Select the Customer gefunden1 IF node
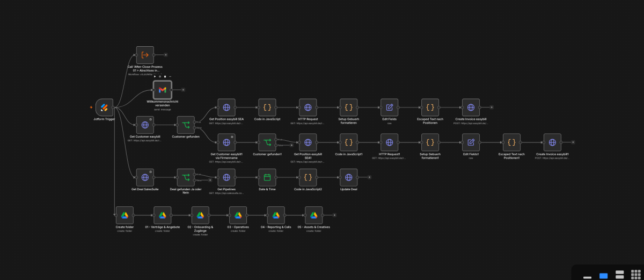 267,142
